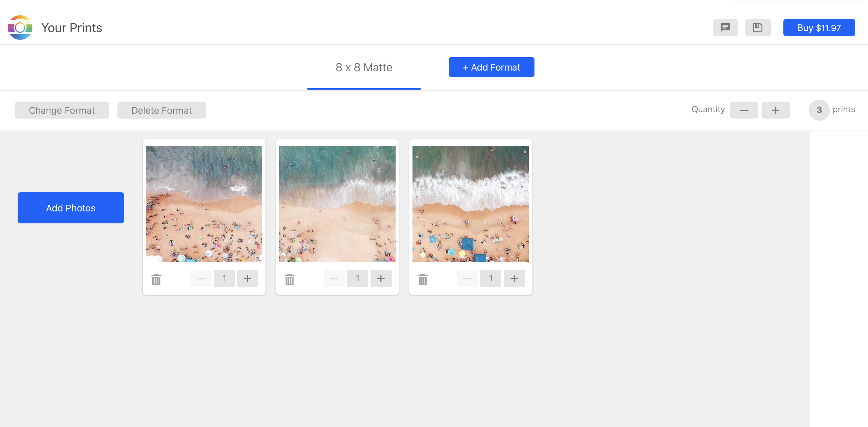Click quantity field of the third photo
This screenshot has height=427, width=868.
[491, 278]
